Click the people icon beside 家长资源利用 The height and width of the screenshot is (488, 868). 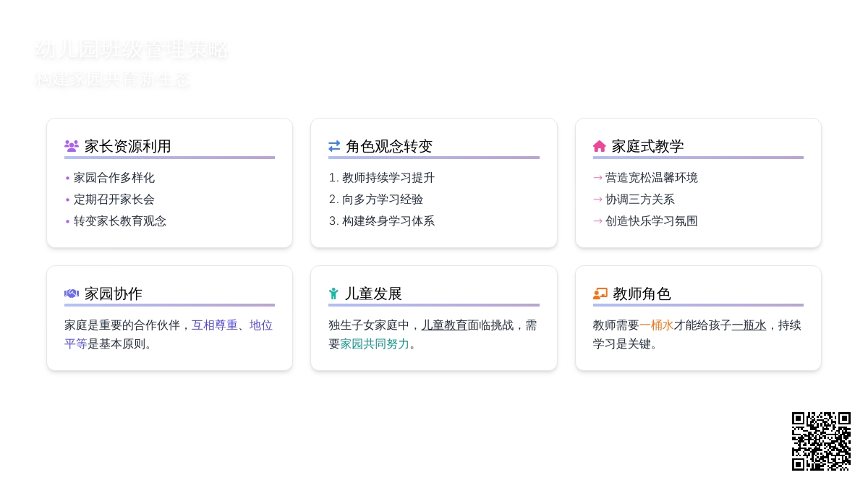coord(72,146)
